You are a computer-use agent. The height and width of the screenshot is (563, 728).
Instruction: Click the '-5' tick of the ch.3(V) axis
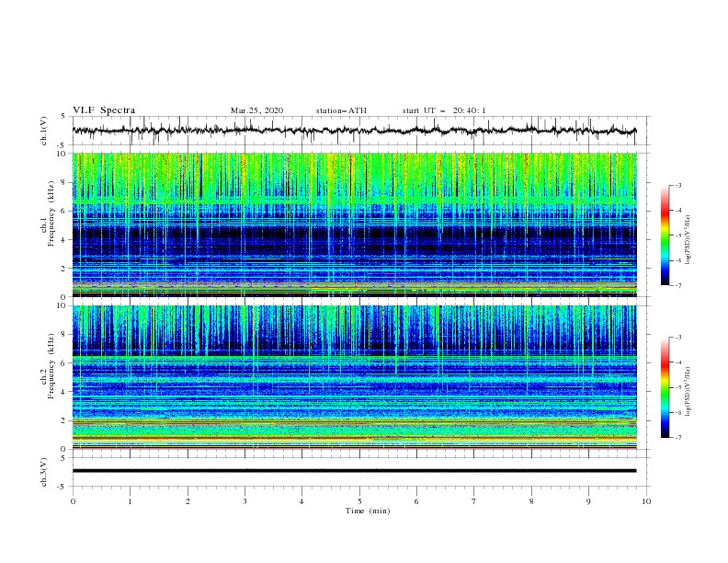point(63,487)
